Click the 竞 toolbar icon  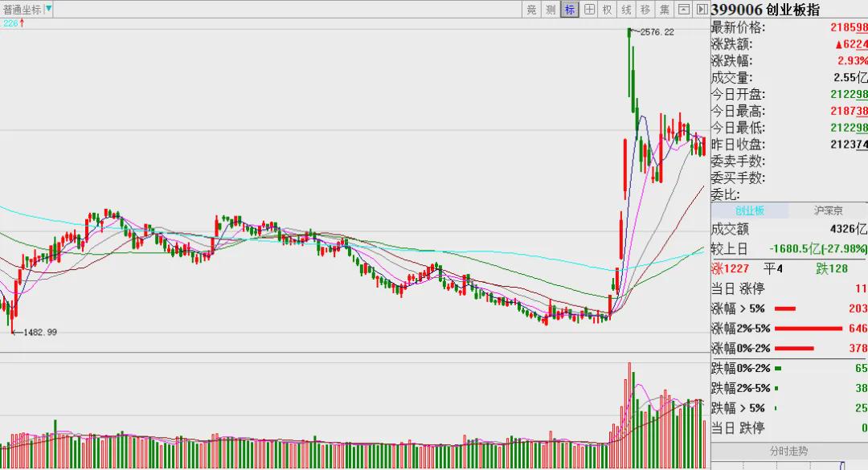pos(531,10)
